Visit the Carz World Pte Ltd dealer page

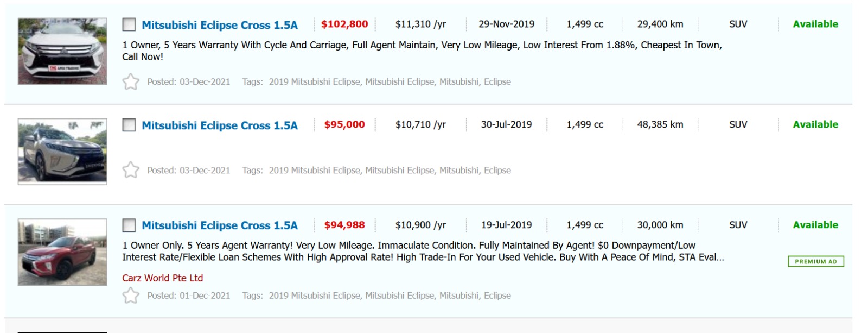[x=163, y=278]
